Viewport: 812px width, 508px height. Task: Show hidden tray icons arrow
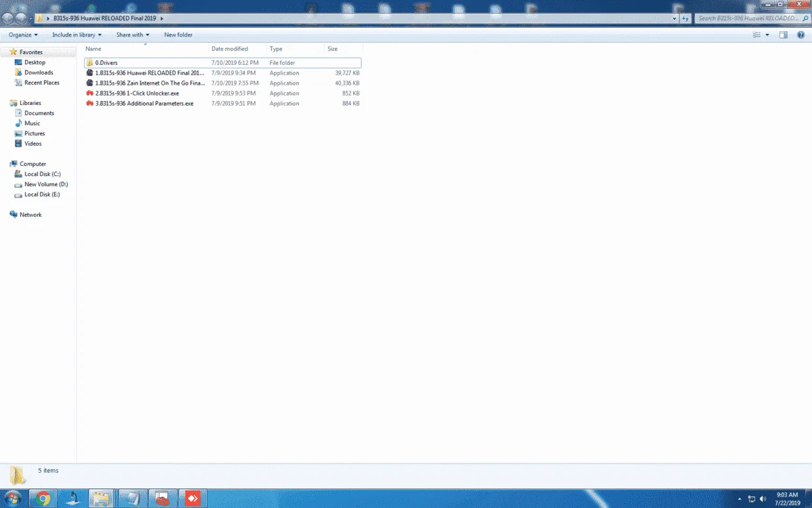point(740,499)
